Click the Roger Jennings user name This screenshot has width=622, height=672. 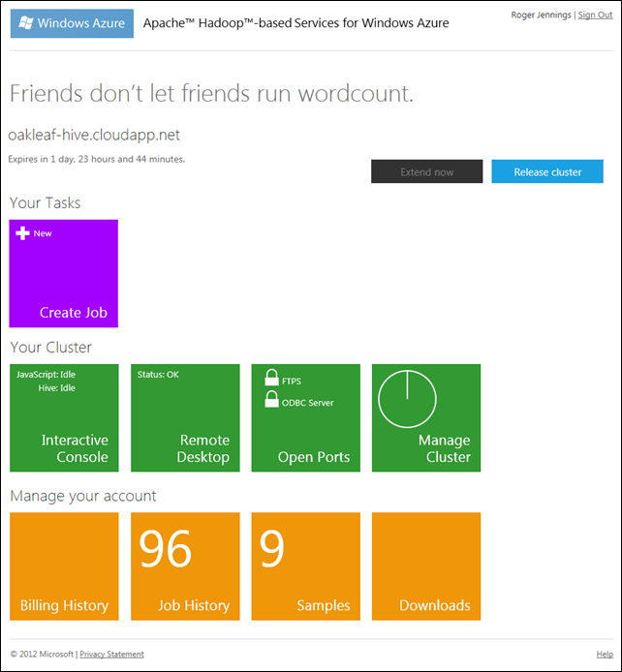click(x=541, y=15)
